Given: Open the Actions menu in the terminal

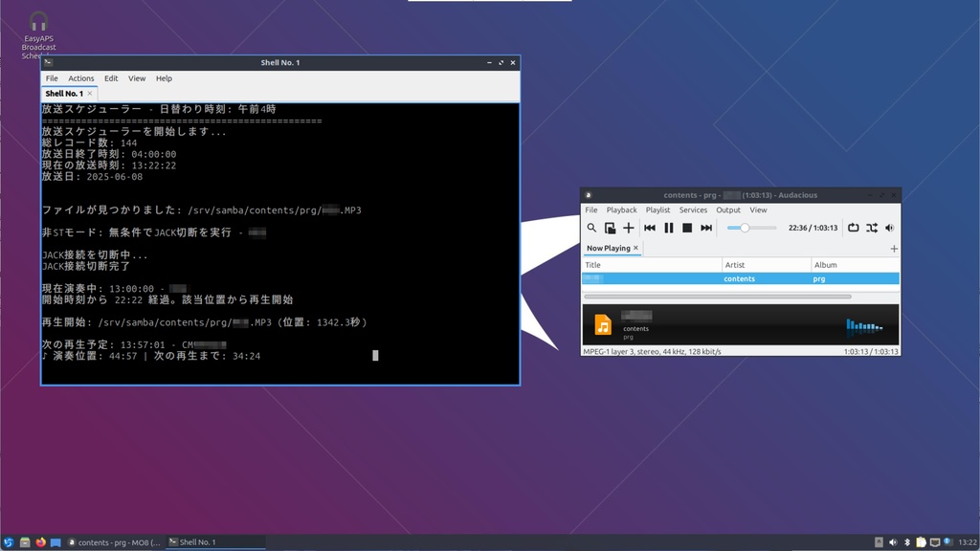Looking at the screenshot, I should (81, 78).
